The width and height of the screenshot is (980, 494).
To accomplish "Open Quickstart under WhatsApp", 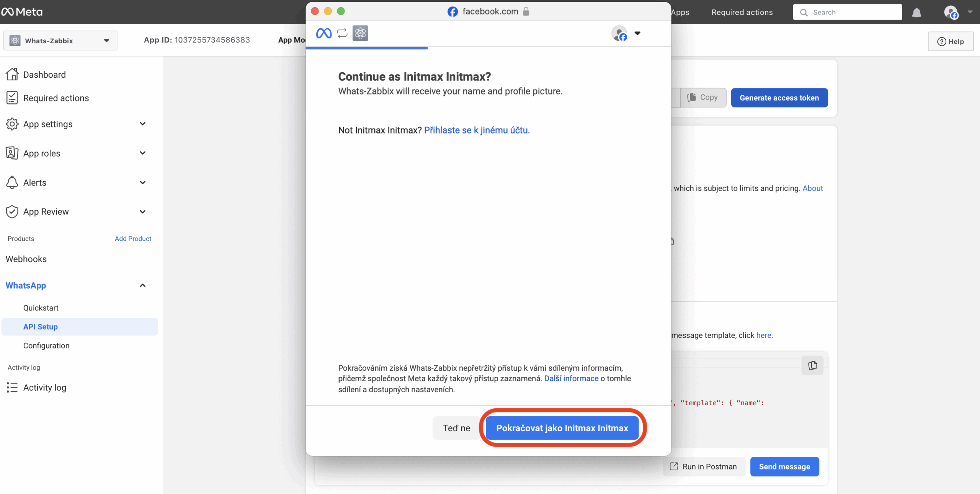I will click(x=41, y=308).
